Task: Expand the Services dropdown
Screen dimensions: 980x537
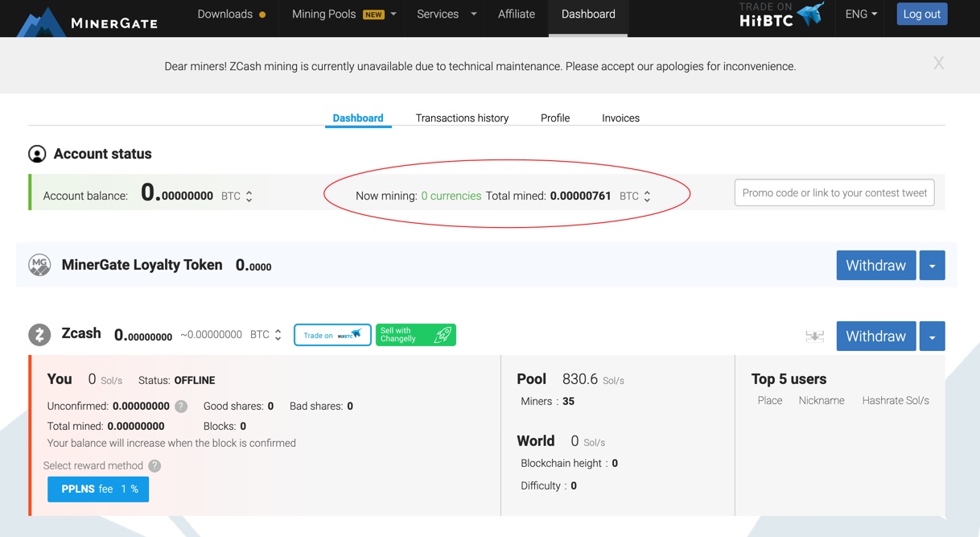Action: point(473,14)
